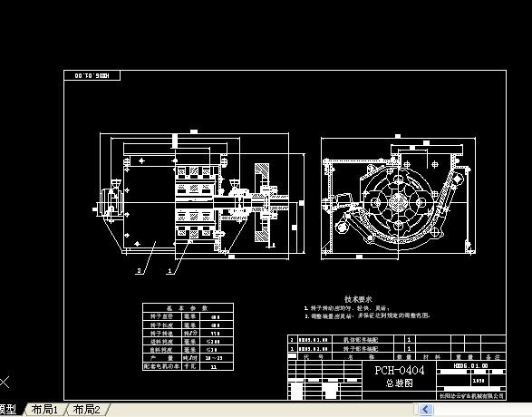Select the 数量 column header
Viewport: 532px width, 417px height.
click(404, 357)
